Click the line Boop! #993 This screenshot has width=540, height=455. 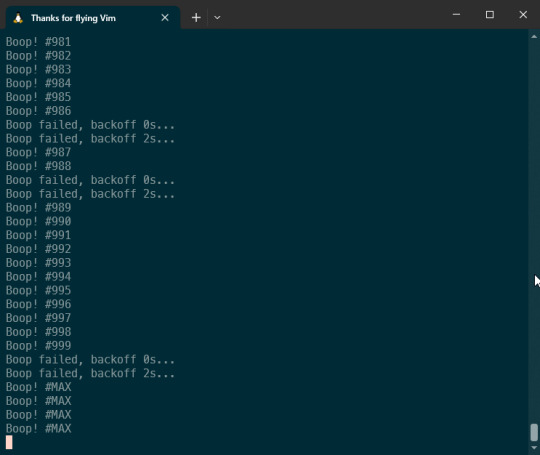(39, 263)
